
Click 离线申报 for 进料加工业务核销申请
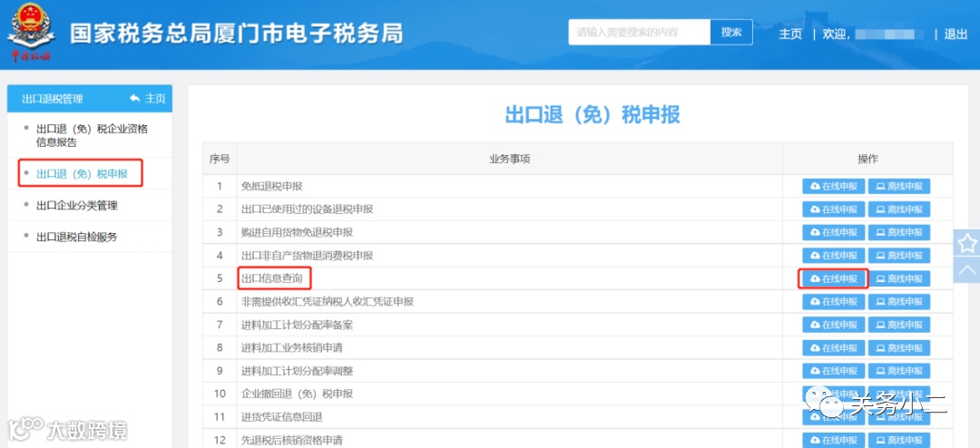[898, 348]
